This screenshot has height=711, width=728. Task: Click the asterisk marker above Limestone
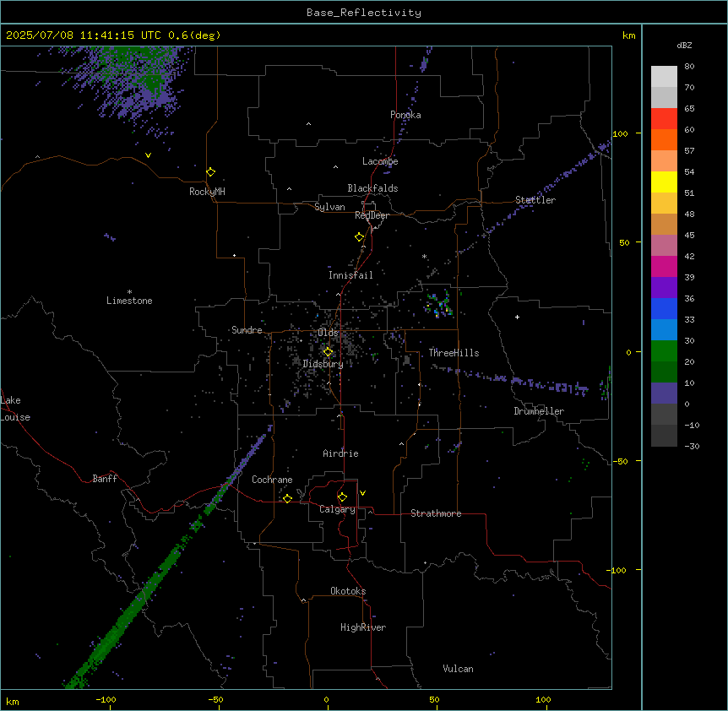pyautogui.click(x=129, y=292)
